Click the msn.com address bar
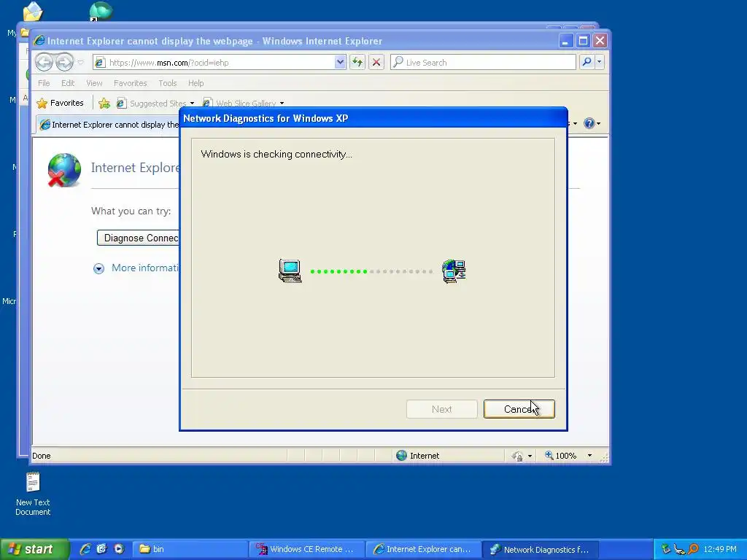Viewport: 747px width, 560px height. pyautogui.click(x=214, y=63)
